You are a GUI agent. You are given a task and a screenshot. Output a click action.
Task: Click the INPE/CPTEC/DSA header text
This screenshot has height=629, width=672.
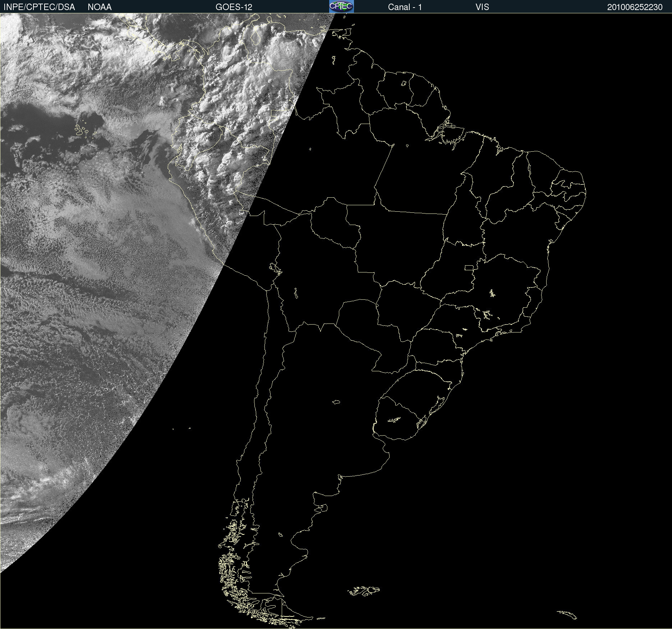coord(39,7)
